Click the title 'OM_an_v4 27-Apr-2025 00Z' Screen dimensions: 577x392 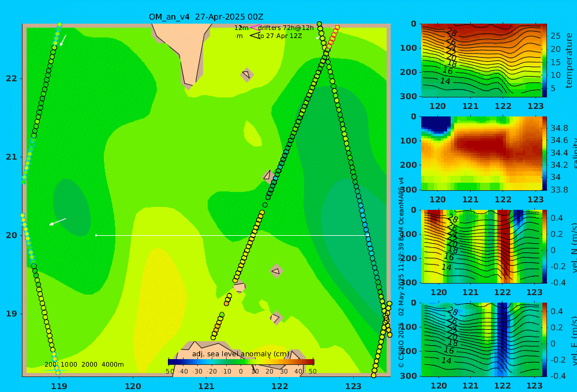coord(206,17)
